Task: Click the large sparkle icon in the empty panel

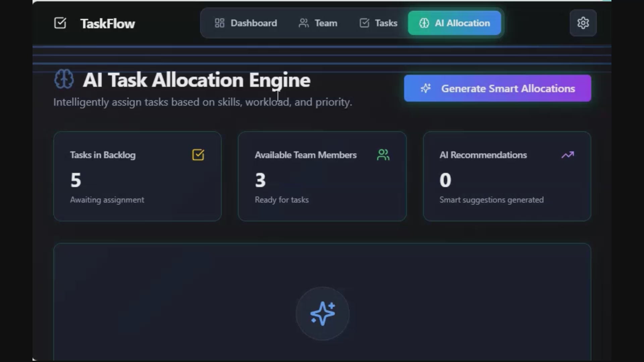Action: coord(322,314)
